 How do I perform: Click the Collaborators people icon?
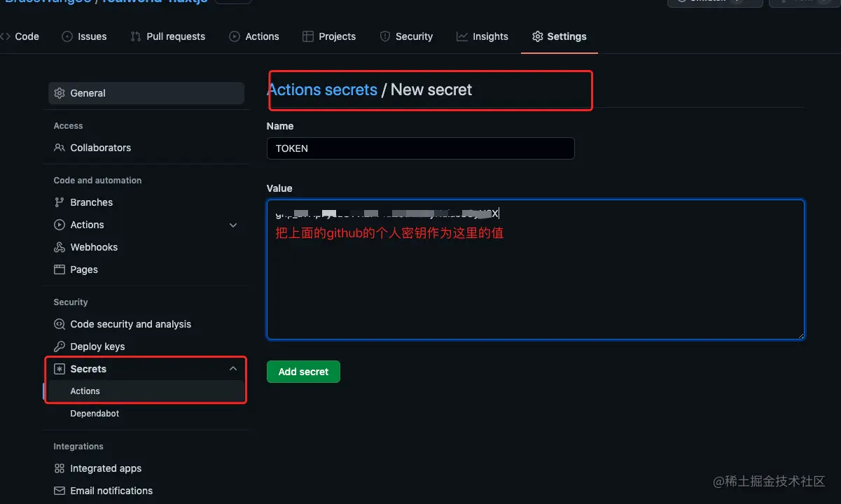pyautogui.click(x=60, y=148)
